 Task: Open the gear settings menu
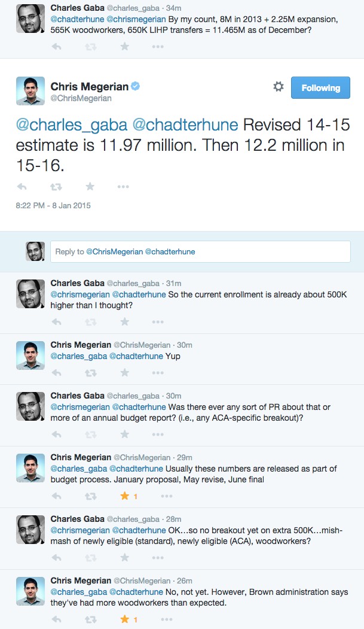point(279,87)
